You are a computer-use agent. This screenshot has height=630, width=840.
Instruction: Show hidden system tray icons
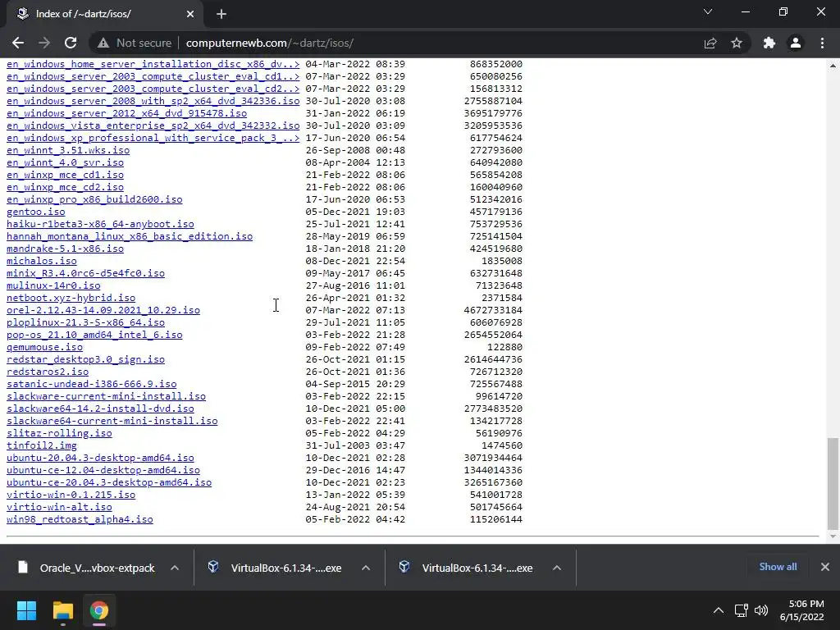[719, 610]
